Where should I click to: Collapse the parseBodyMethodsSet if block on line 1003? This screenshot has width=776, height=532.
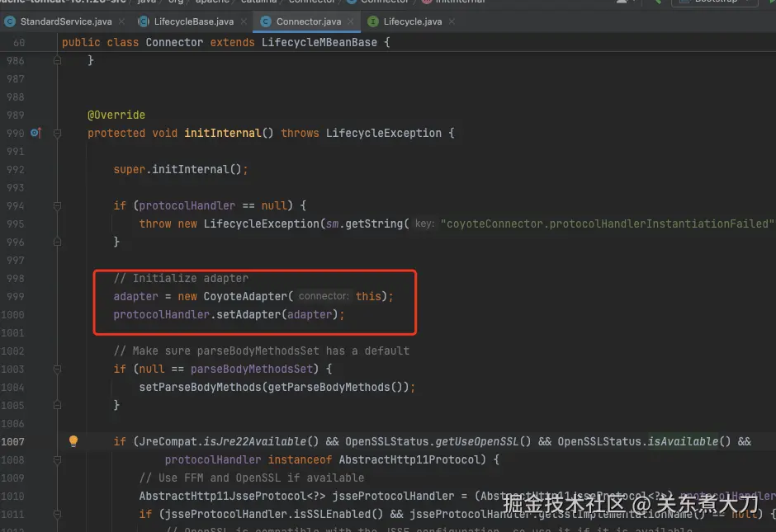(58, 369)
